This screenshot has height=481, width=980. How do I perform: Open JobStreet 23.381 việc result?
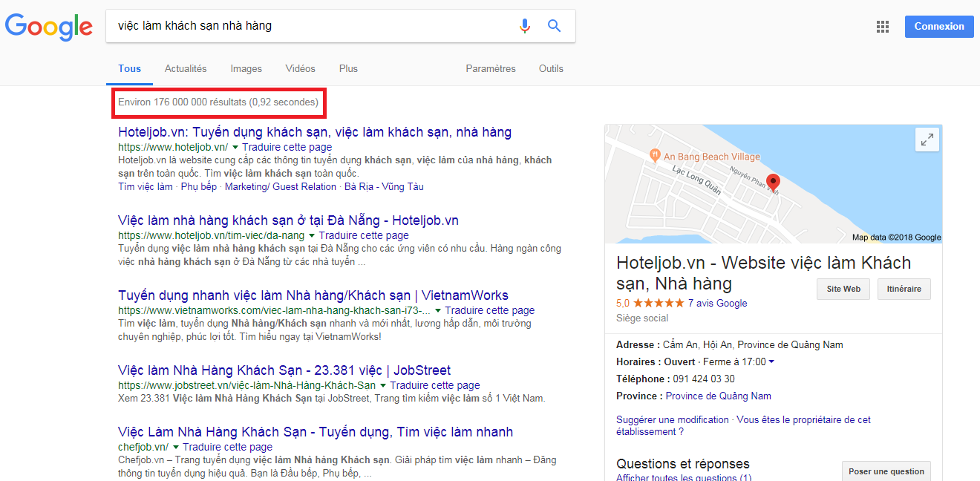point(284,370)
